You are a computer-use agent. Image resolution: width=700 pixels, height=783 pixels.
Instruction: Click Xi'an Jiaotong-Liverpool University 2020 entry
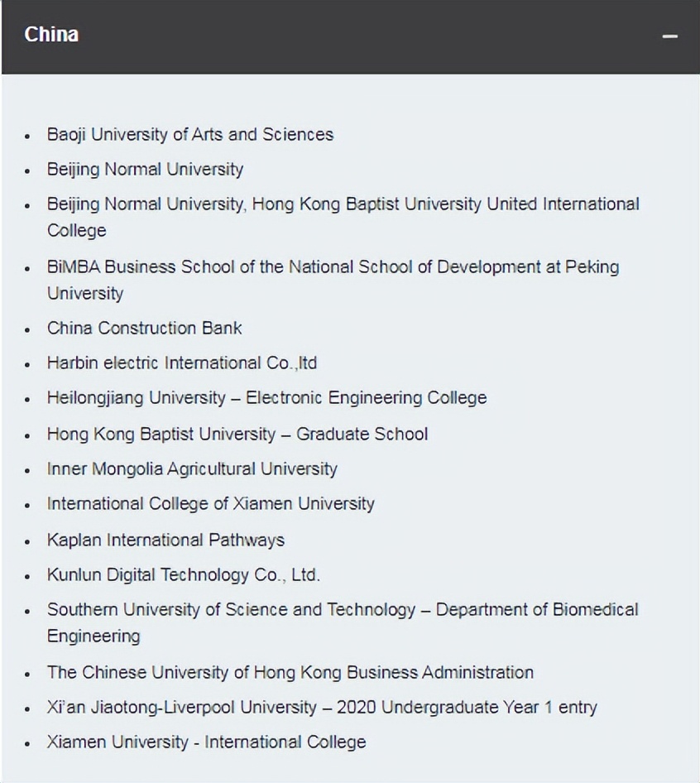(322, 708)
